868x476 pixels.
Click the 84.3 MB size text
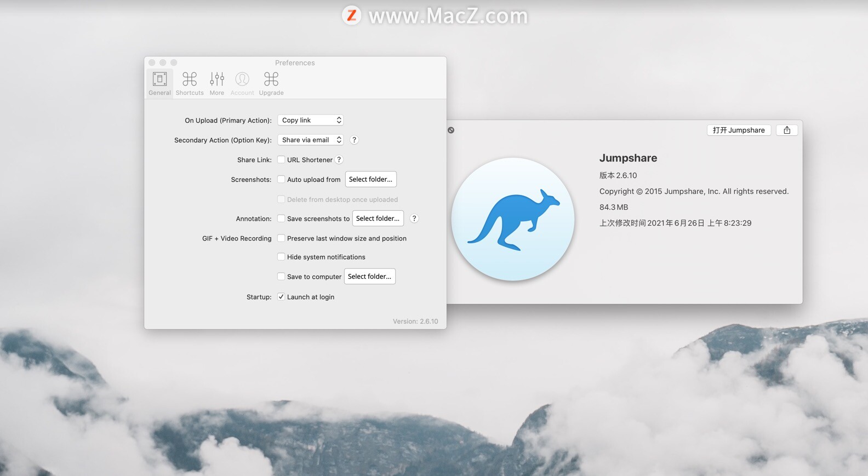(614, 207)
